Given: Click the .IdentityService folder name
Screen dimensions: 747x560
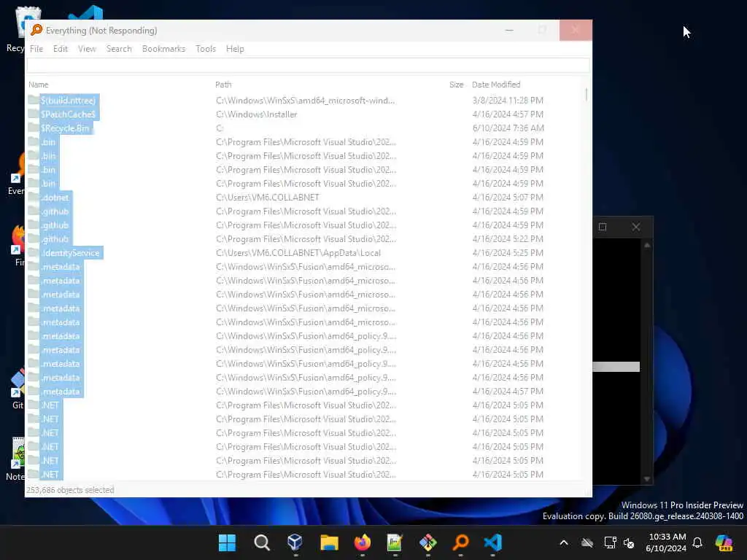Looking at the screenshot, I should coord(71,253).
